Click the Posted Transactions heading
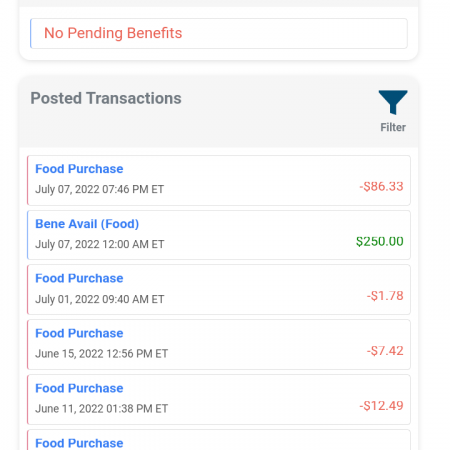Image resolution: width=450 pixels, height=450 pixels. click(x=106, y=98)
